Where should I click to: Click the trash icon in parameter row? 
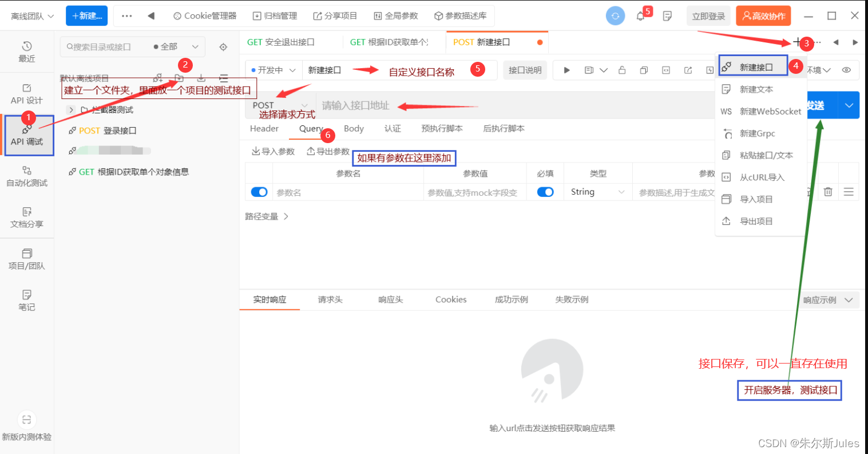[x=828, y=192]
